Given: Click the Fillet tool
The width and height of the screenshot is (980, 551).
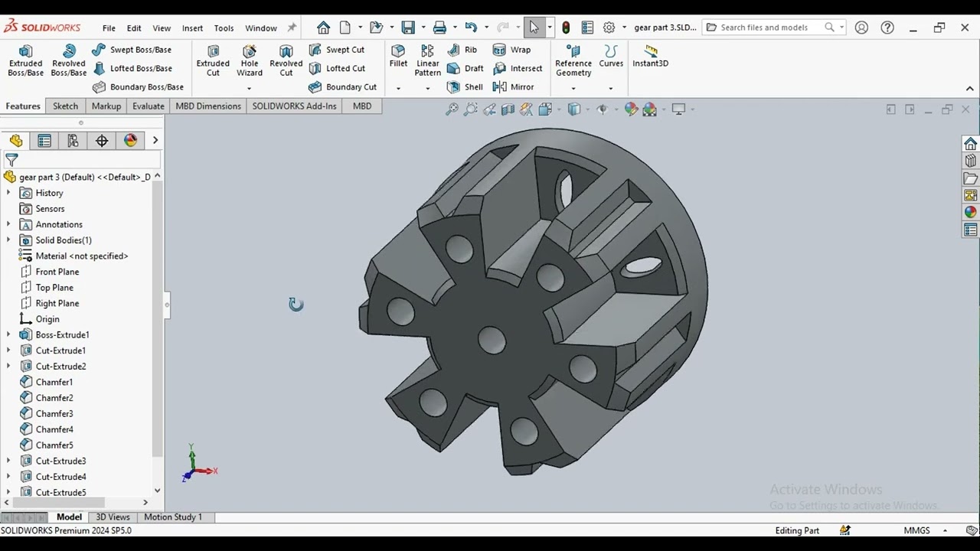Looking at the screenshot, I should click(x=398, y=56).
